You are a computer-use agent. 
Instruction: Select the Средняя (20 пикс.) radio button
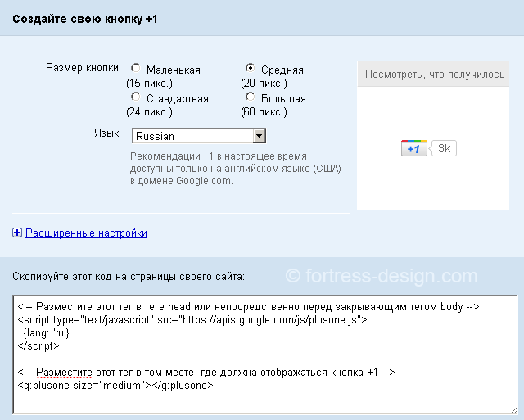coord(250,68)
